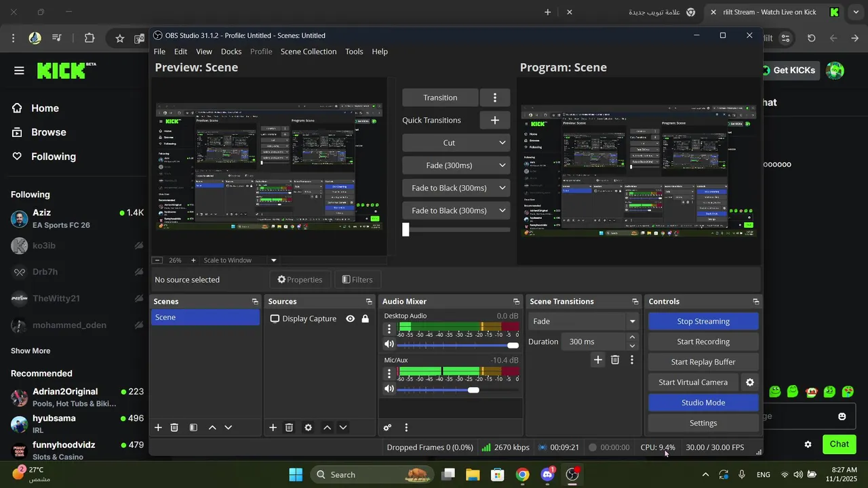Click Stop Streaming button
The height and width of the screenshot is (488, 868).
click(703, 321)
